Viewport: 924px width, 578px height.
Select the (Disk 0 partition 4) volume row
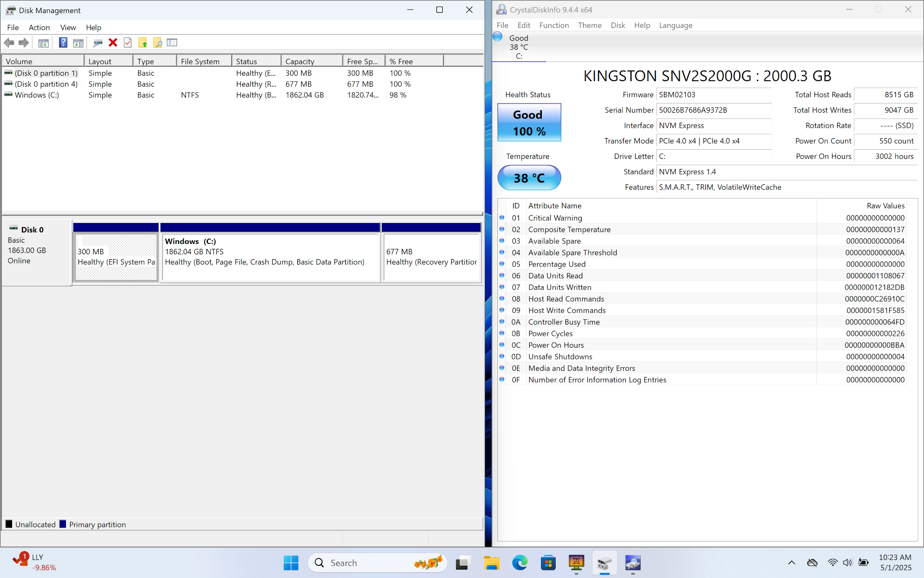pos(242,84)
